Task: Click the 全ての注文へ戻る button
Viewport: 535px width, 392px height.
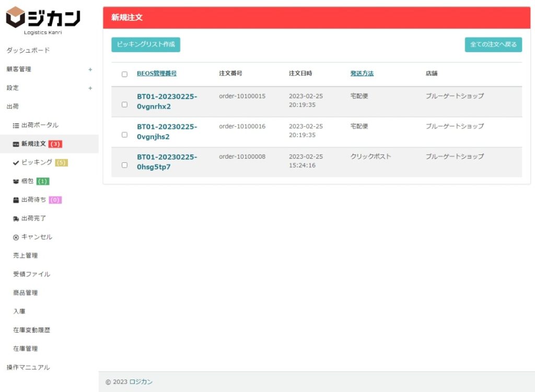Action: coord(493,45)
